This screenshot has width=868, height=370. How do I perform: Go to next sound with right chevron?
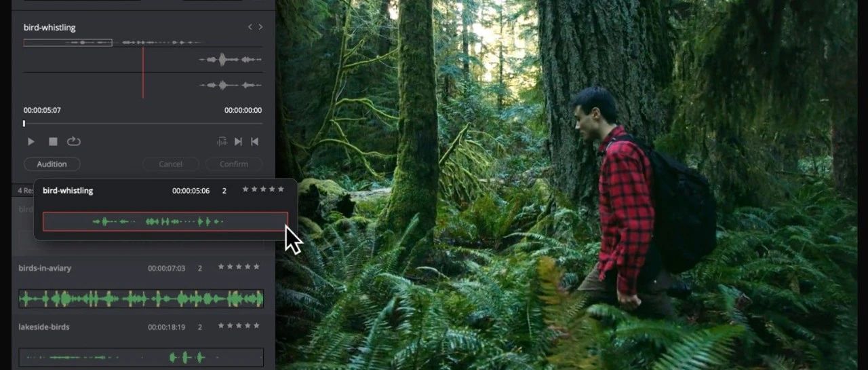260,27
